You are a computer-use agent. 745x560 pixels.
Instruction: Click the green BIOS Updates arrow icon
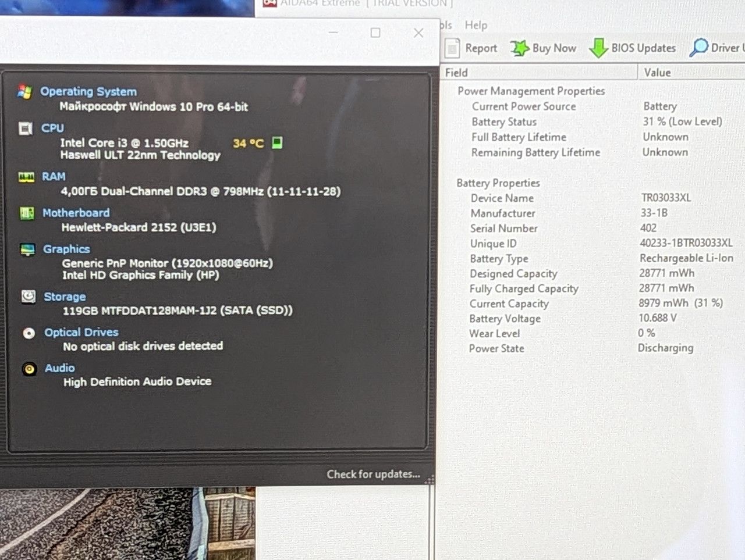pos(598,48)
